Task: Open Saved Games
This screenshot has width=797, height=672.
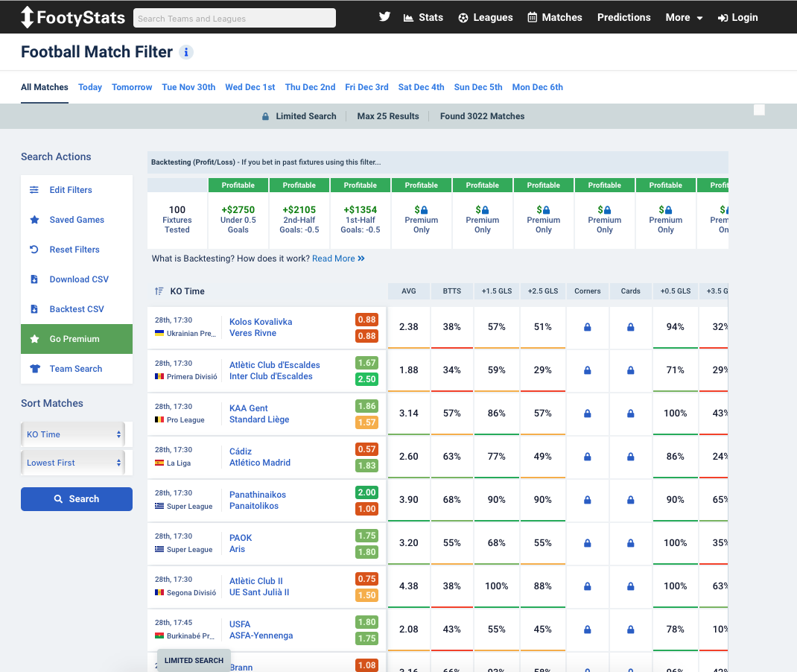Action: click(x=77, y=220)
